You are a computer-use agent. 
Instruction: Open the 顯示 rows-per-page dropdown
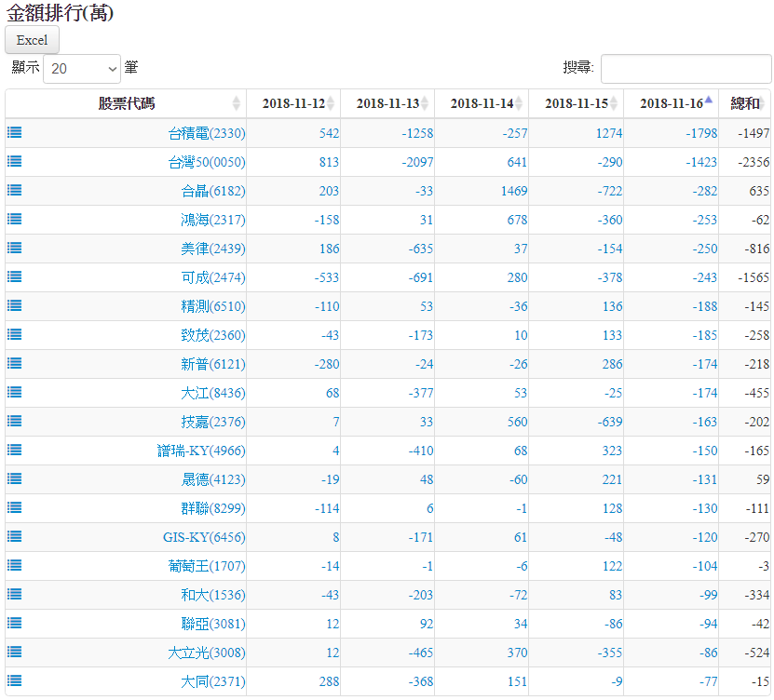tap(82, 69)
